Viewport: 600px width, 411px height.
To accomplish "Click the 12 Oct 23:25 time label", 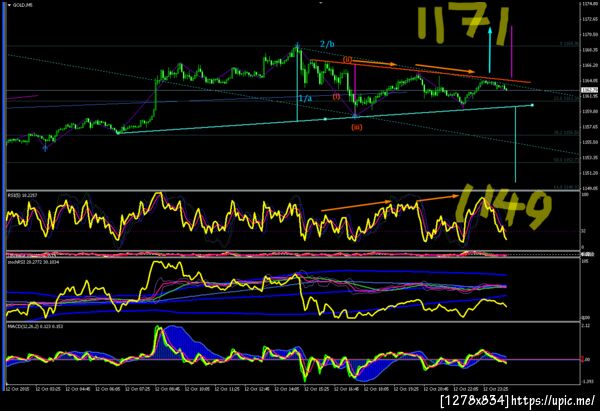I will click(495, 389).
